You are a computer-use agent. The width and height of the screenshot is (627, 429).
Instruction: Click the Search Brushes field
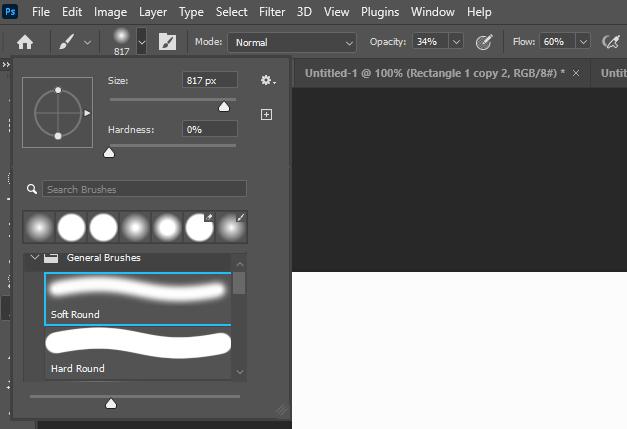144,189
